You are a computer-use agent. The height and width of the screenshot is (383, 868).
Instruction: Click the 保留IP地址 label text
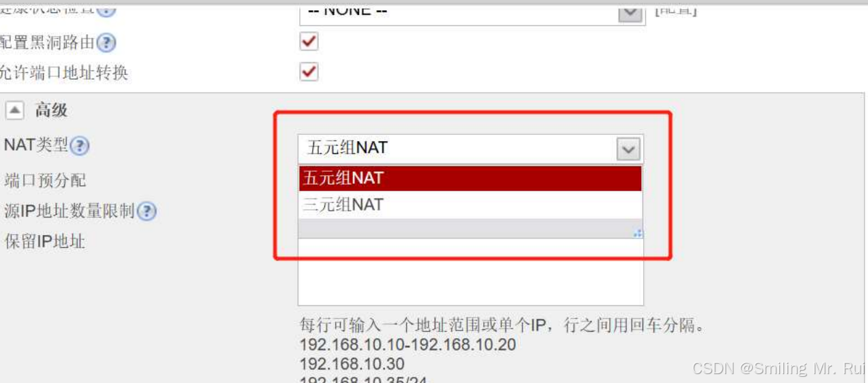(x=44, y=241)
